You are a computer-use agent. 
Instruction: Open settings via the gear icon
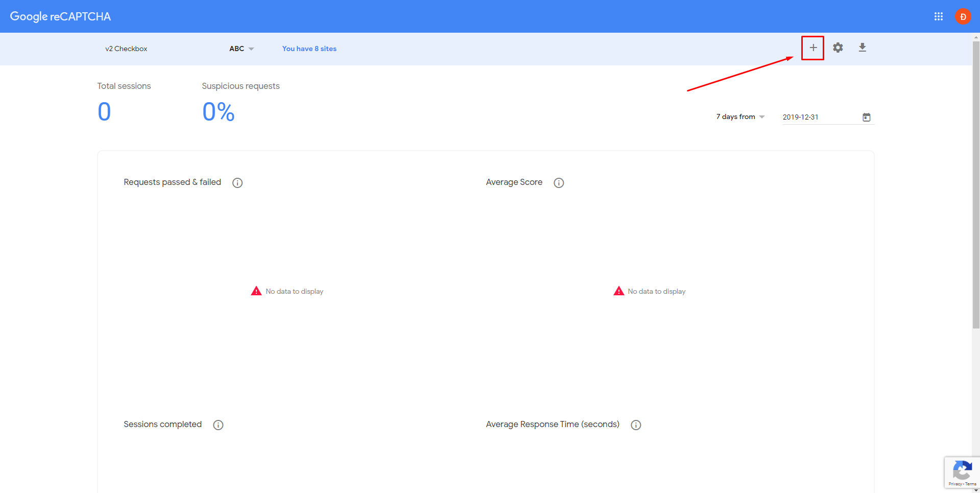click(838, 48)
